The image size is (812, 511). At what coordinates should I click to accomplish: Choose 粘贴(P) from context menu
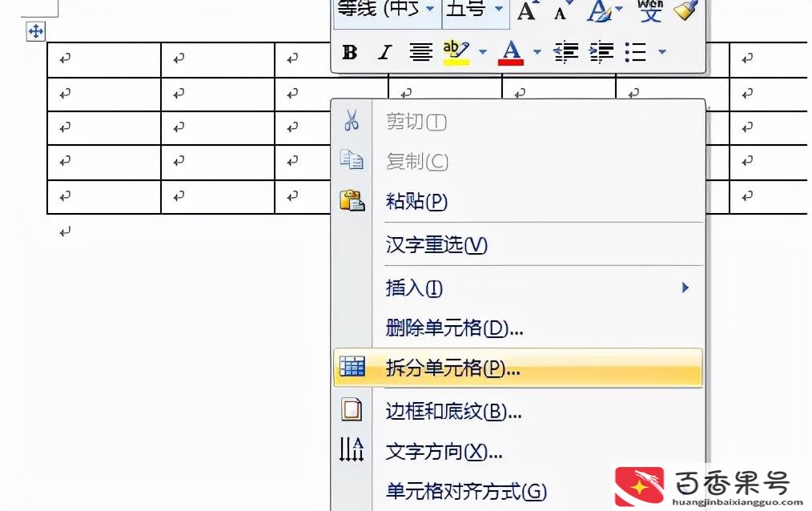click(518, 201)
